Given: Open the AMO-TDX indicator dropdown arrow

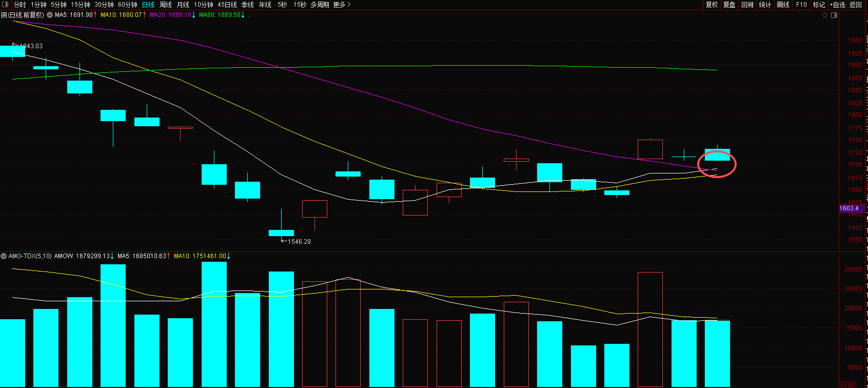Looking at the screenshot, I should click(4, 256).
